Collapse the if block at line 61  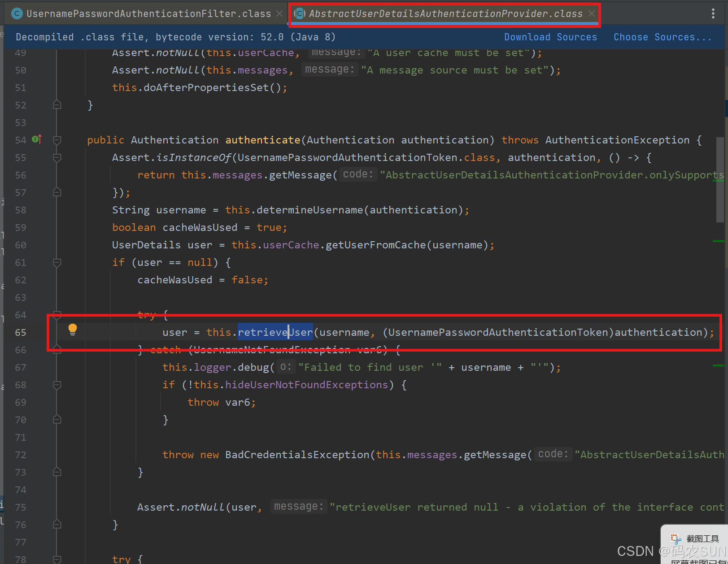(x=57, y=262)
